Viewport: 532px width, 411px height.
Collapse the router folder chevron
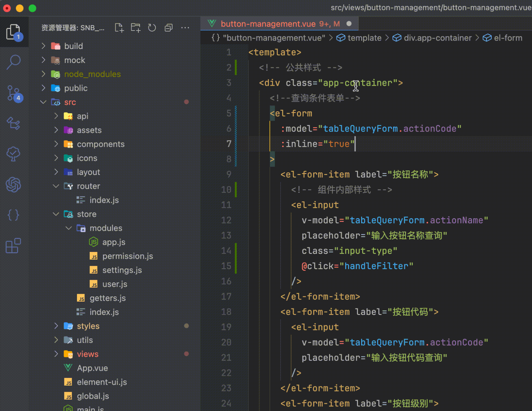(x=56, y=186)
